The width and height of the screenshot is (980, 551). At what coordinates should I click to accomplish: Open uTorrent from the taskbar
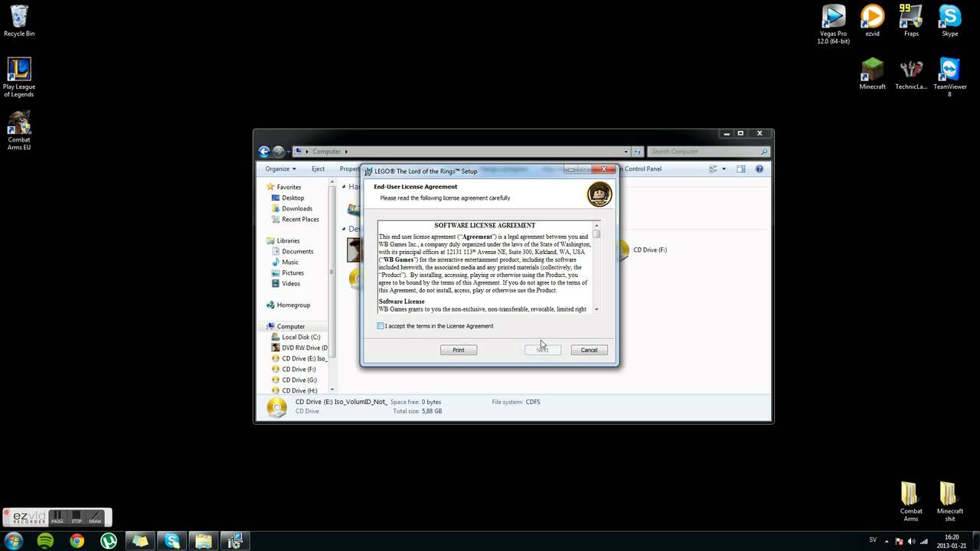pos(108,540)
